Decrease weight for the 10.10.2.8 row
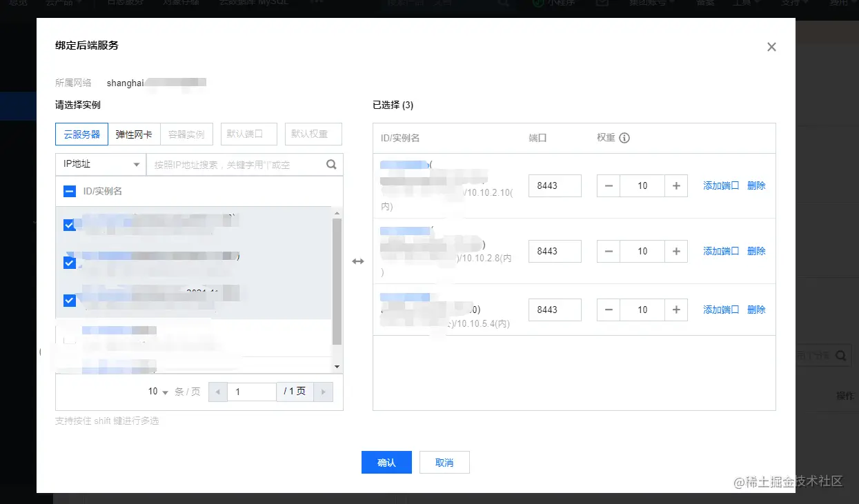 [x=609, y=251]
